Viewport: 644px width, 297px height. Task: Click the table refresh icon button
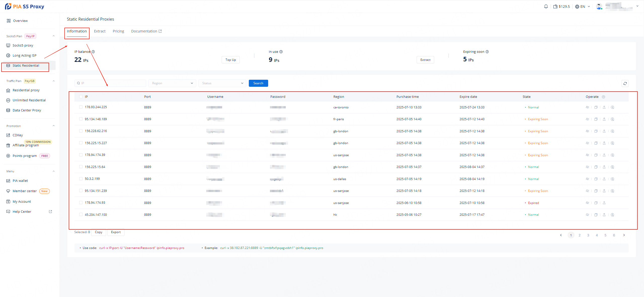click(x=625, y=83)
